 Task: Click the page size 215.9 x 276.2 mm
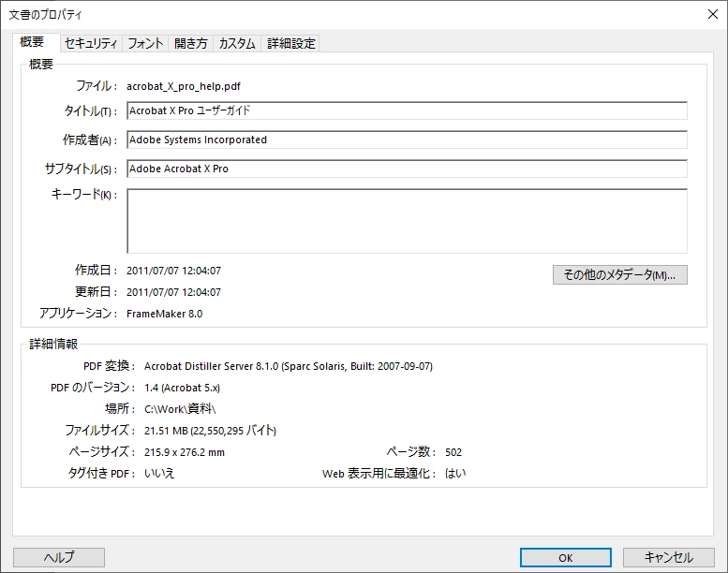tap(185, 452)
